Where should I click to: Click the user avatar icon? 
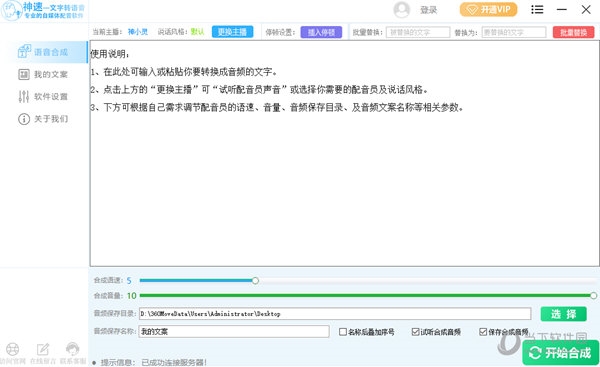(x=401, y=10)
